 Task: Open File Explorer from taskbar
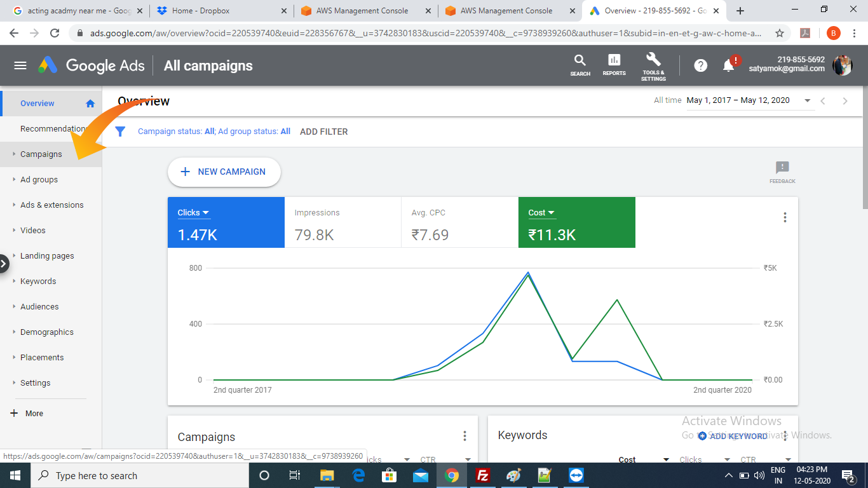(x=327, y=475)
